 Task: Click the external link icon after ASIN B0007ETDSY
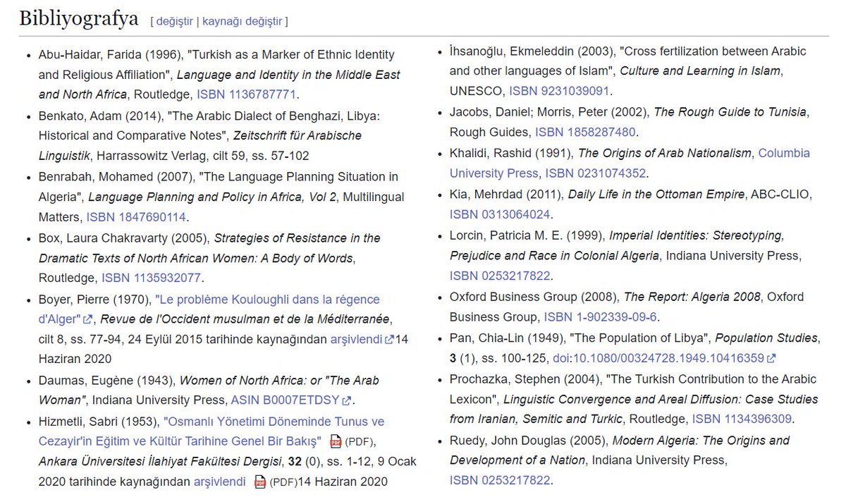point(346,401)
